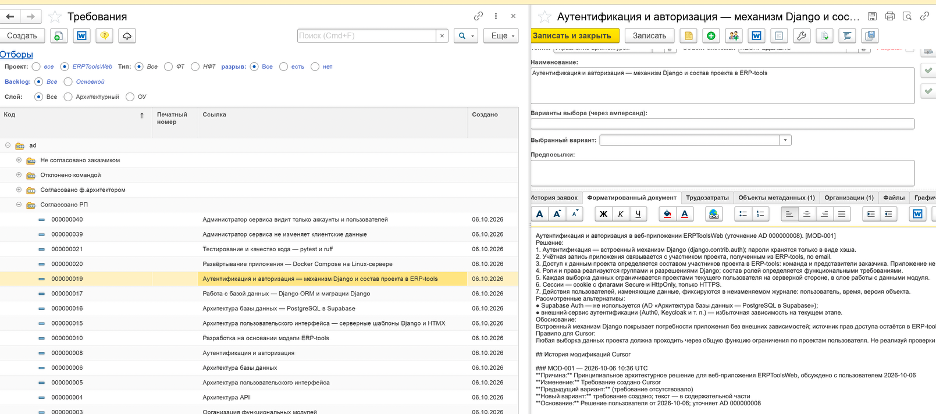The height and width of the screenshot is (414, 936).
Task: Click the cloud icon in Требования toolbar
Action: (x=127, y=36)
